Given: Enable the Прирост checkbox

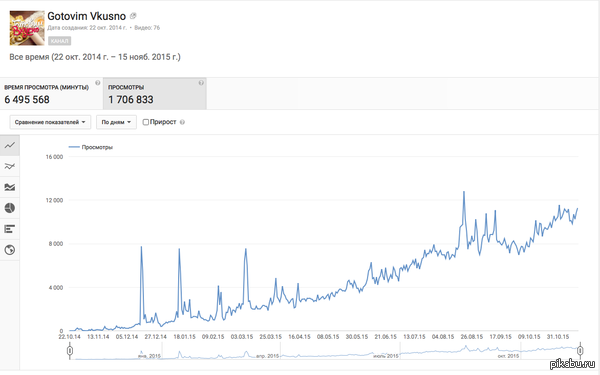Looking at the screenshot, I should pyautogui.click(x=146, y=122).
